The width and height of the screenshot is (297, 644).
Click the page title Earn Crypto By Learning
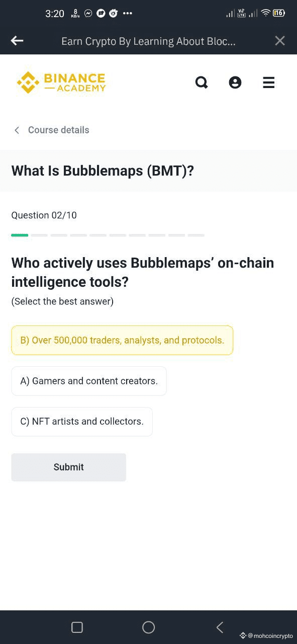click(148, 41)
